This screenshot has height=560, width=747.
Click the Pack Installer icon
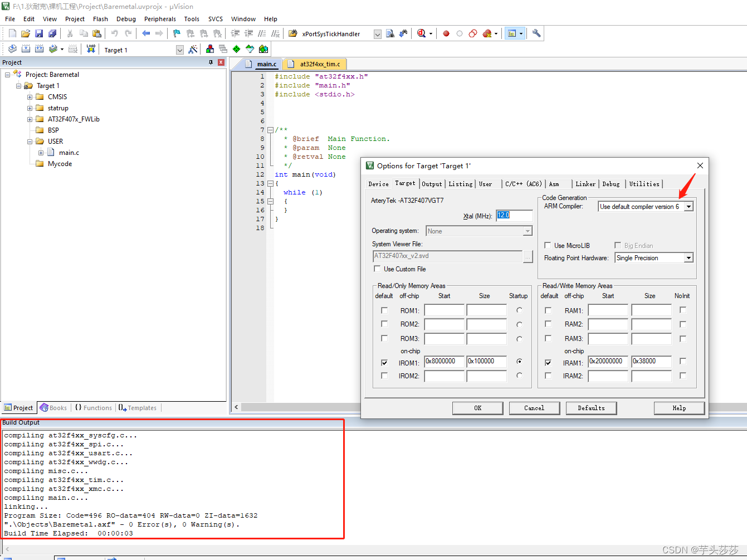tap(263, 49)
